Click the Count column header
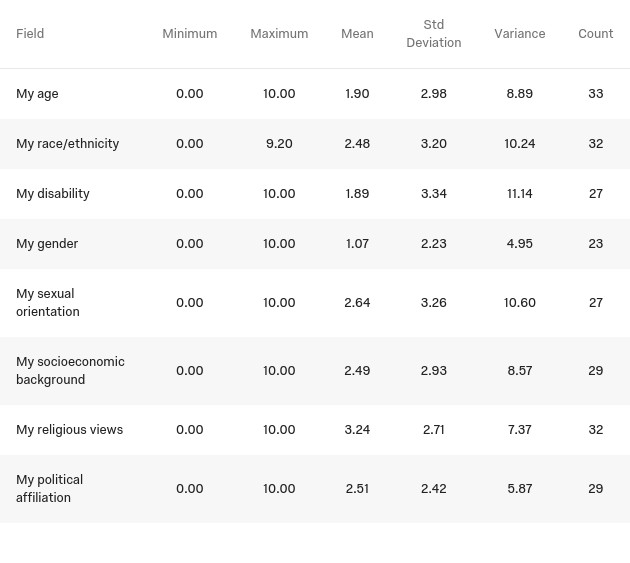 [596, 34]
